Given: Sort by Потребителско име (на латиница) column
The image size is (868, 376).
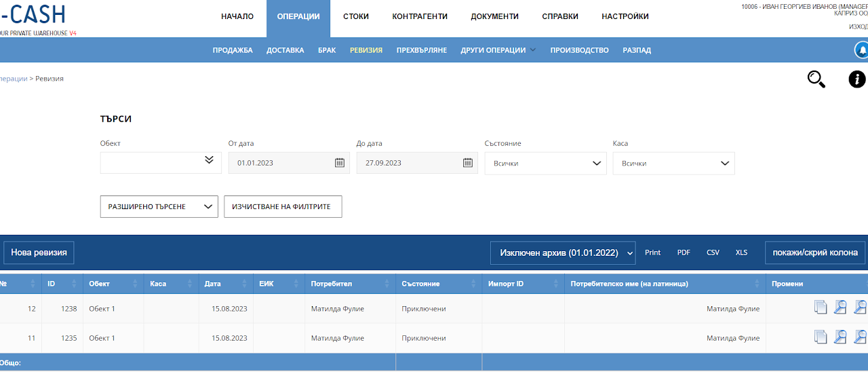Looking at the screenshot, I should point(758,284).
